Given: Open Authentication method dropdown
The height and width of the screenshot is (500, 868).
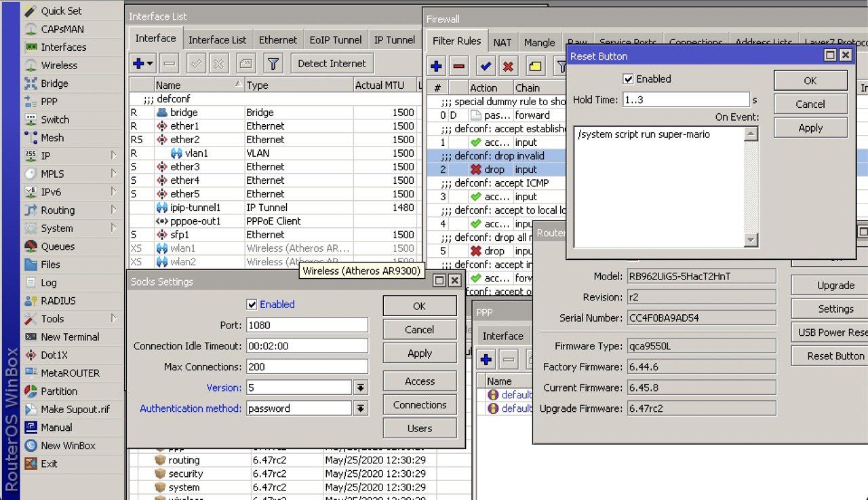Looking at the screenshot, I should click(x=361, y=408).
